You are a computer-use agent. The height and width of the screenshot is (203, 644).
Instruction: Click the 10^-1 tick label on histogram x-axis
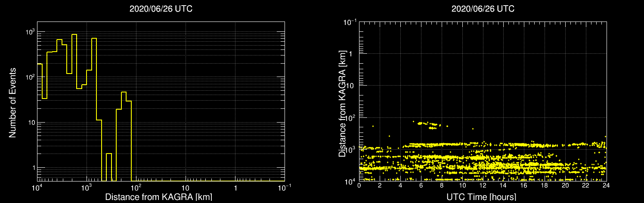(x=285, y=188)
